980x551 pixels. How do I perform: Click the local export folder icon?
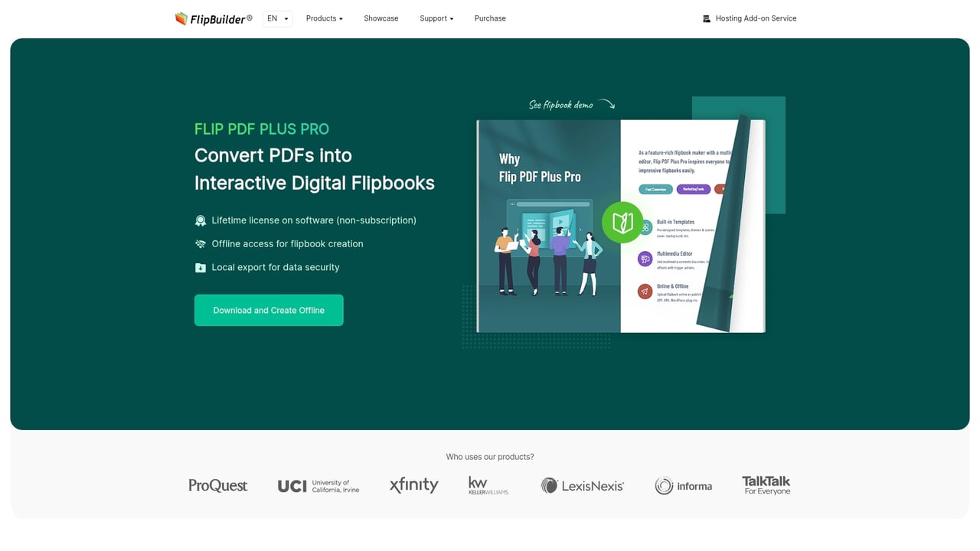201,267
